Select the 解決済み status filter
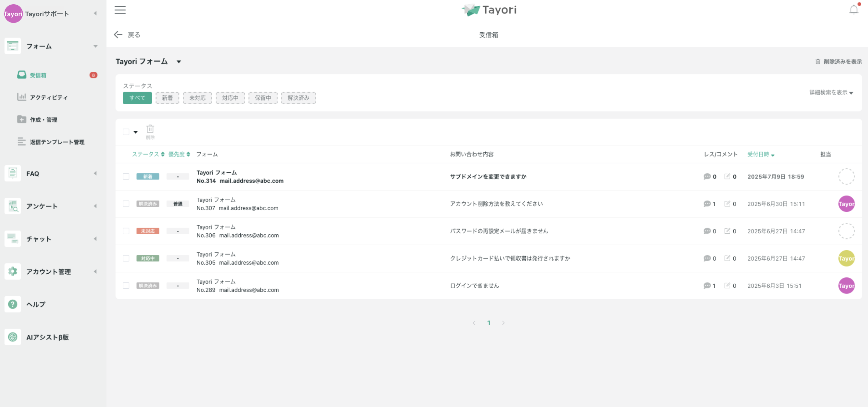Viewport: 868px width, 407px height. 298,98
